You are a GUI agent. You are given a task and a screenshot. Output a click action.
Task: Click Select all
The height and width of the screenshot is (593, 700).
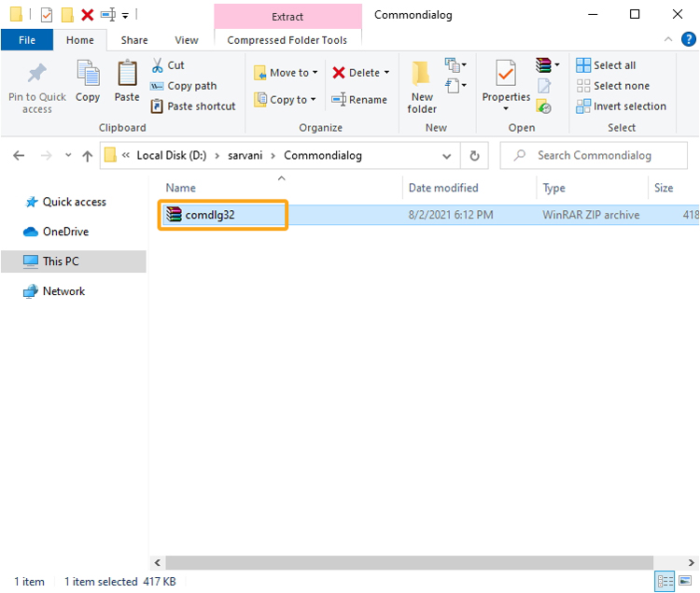pos(606,65)
